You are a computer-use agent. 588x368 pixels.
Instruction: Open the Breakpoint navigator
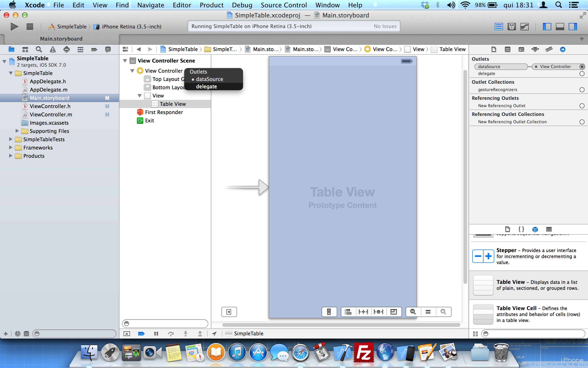click(x=94, y=49)
